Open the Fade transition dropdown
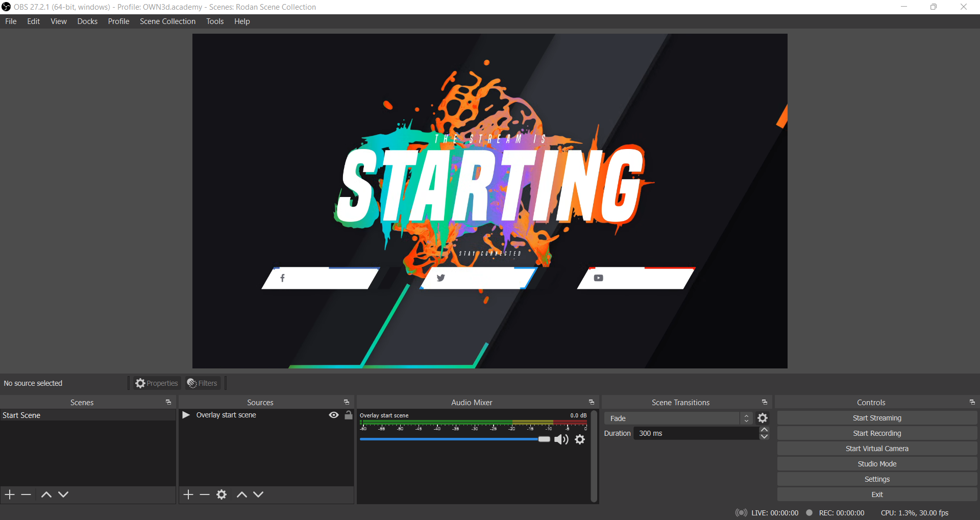This screenshot has width=980, height=520. (678, 418)
